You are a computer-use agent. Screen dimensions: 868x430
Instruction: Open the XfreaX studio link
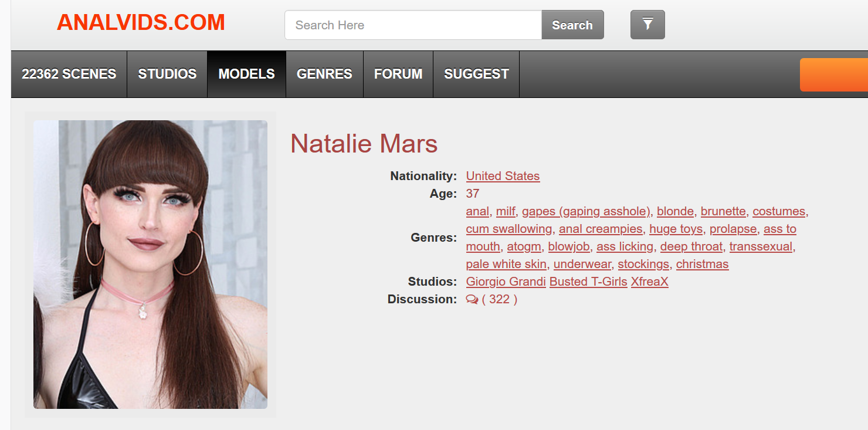pyautogui.click(x=649, y=282)
